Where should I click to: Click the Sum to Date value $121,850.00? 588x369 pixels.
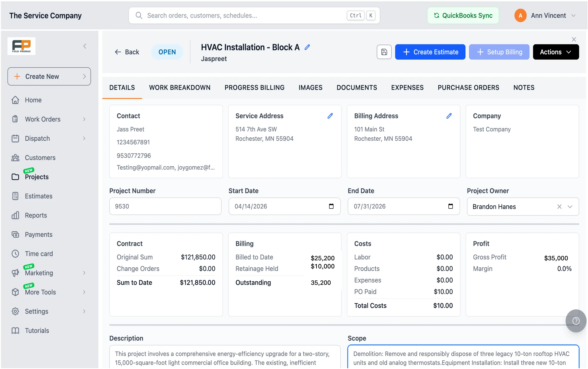tap(197, 282)
